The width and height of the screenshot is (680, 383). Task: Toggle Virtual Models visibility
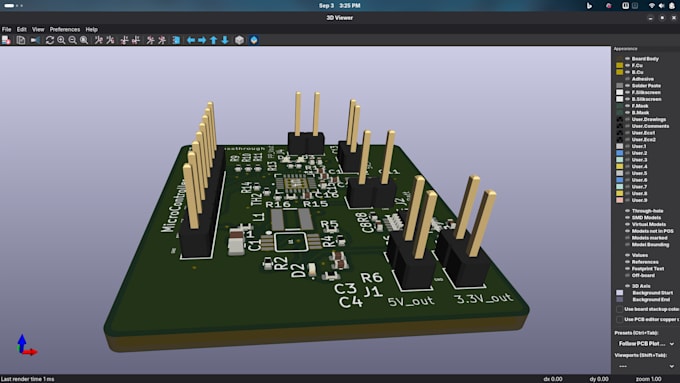[x=628, y=224]
